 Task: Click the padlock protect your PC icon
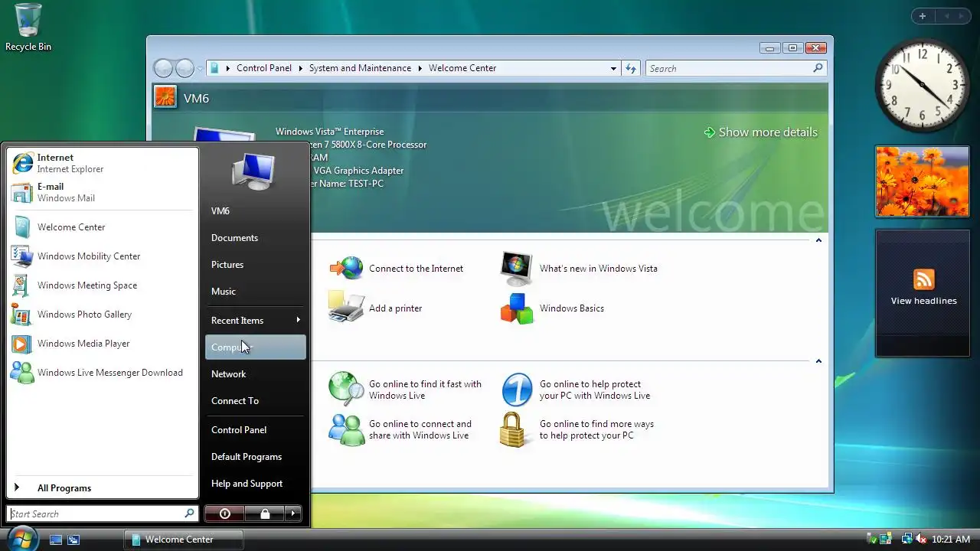tap(513, 429)
